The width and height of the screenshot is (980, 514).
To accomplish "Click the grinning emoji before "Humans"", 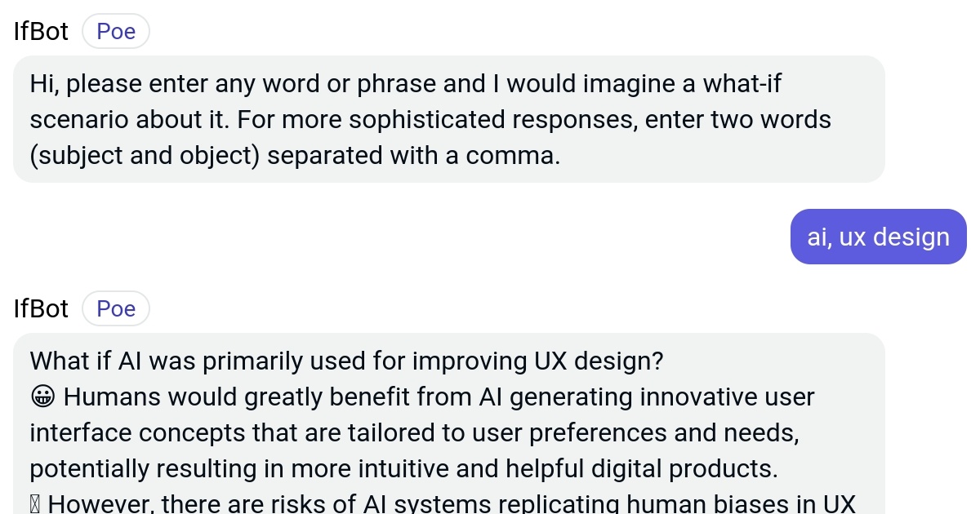I will 41,397.
